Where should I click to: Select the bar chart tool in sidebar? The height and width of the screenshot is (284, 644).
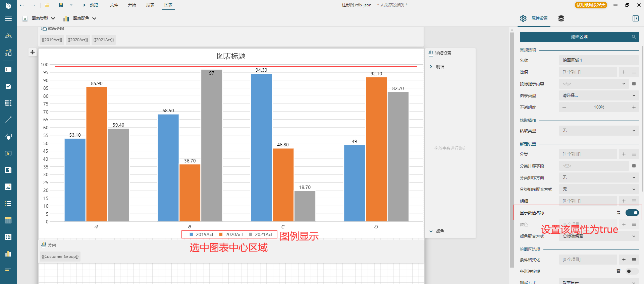(8, 254)
